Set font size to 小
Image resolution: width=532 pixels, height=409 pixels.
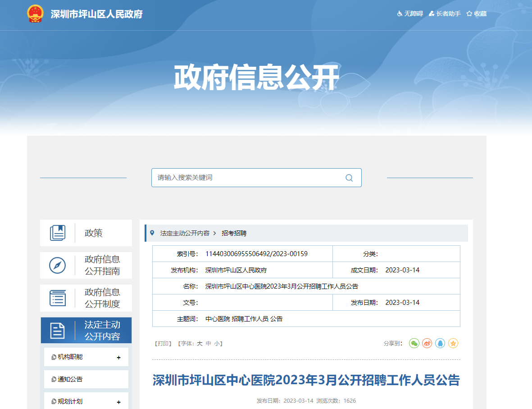(217, 344)
